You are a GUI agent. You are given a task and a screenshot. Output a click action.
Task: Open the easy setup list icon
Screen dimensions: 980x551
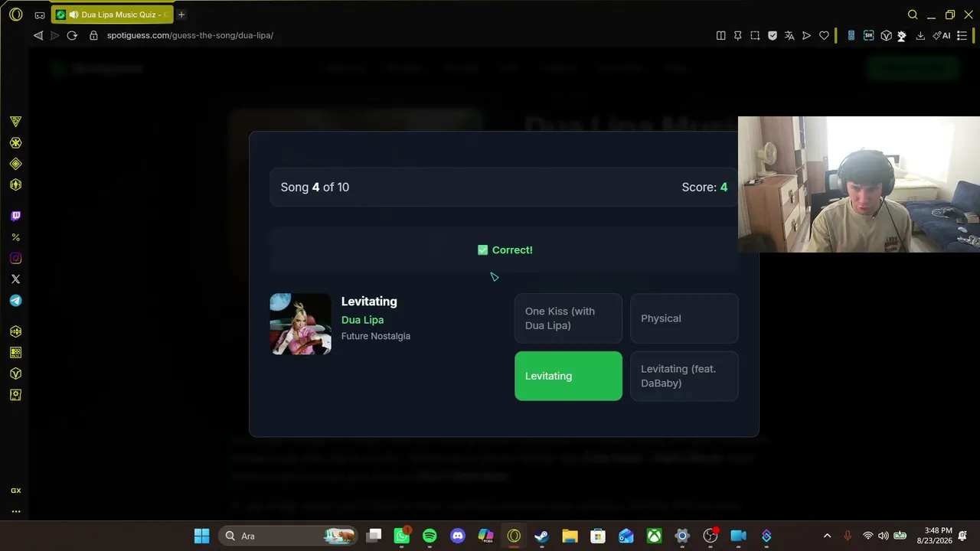(962, 35)
